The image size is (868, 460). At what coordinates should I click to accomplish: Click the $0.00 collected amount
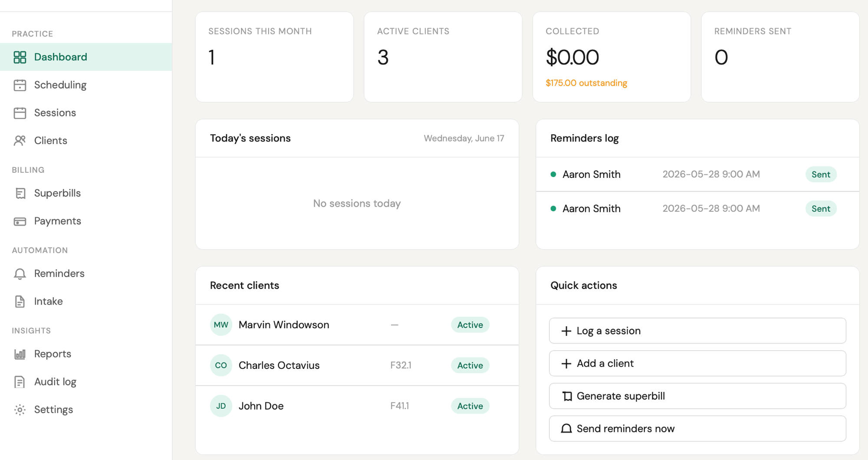coord(572,57)
